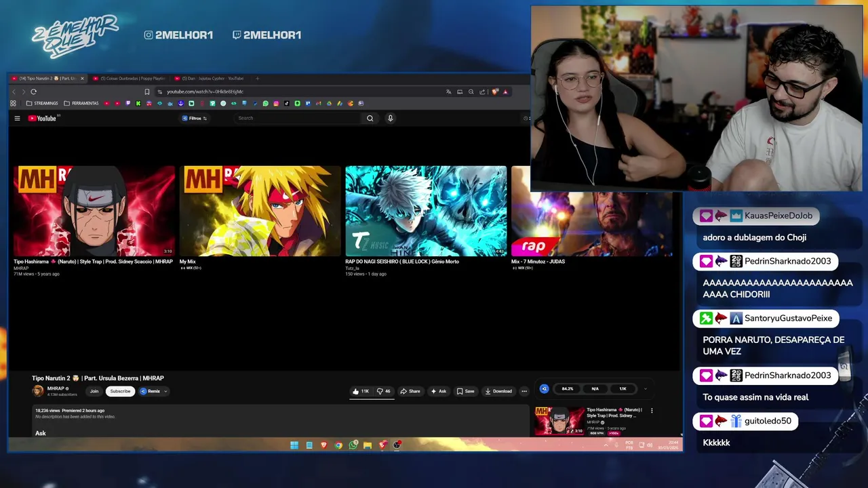Viewport: 868px width, 488px height.
Task: Like the video with 11K thumbs up
Action: coord(361,391)
